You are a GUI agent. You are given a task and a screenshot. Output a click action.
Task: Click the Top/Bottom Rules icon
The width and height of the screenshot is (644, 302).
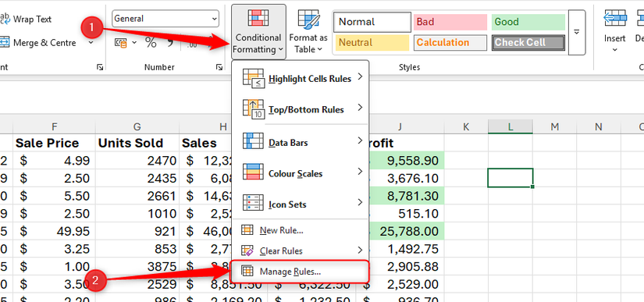click(254, 109)
